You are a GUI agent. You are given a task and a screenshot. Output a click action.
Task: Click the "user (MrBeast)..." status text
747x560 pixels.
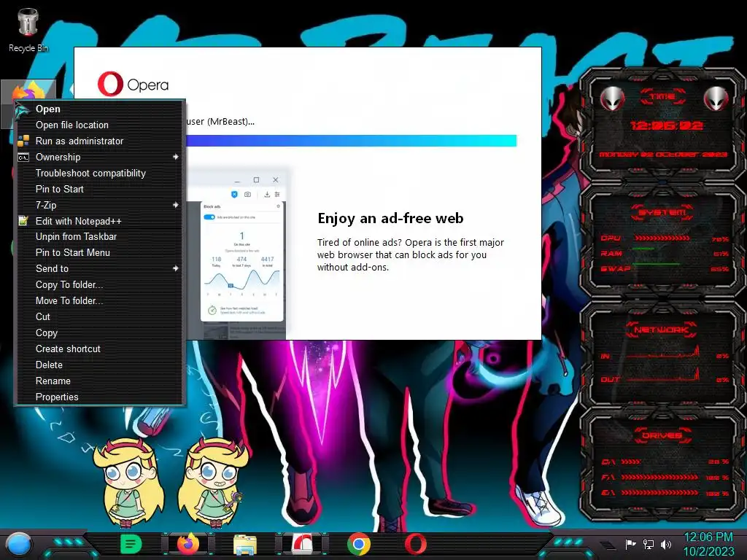tap(220, 122)
